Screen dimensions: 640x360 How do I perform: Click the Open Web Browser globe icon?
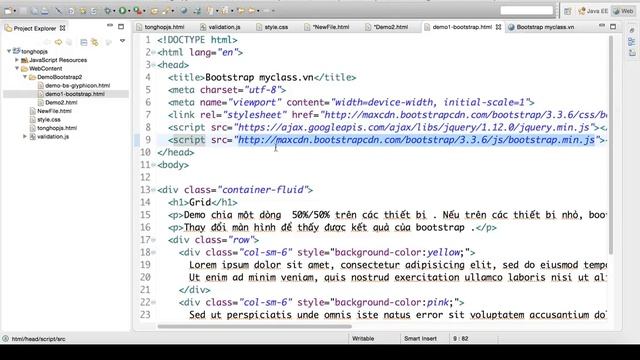point(184,11)
